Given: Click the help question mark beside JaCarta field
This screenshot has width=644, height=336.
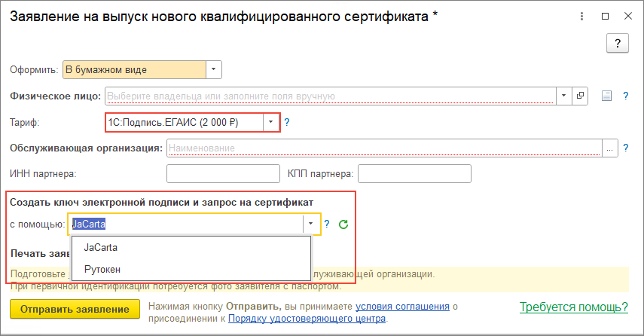Looking at the screenshot, I should pos(327,224).
